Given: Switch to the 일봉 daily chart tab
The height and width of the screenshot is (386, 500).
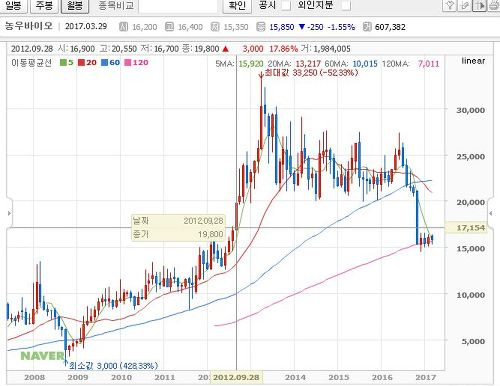Looking at the screenshot, I should click(x=13, y=5).
